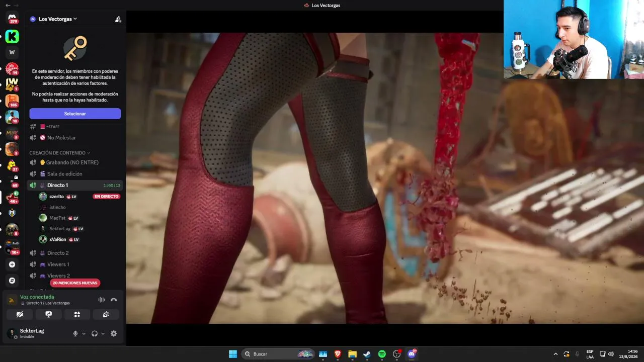This screenshot has width=644, height=362.
Task: Switch ESP LAA keyboard language
Action: (x=590, y=354)
